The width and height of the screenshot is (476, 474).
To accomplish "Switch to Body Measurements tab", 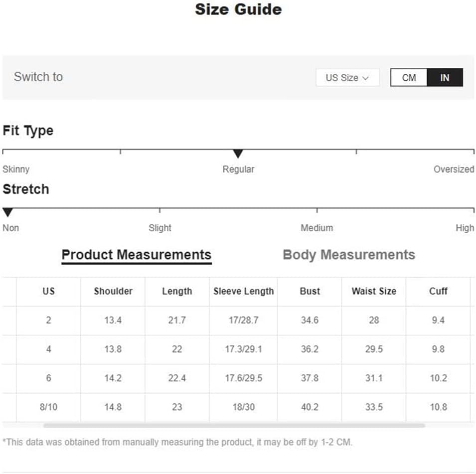I will pos(348,255).
